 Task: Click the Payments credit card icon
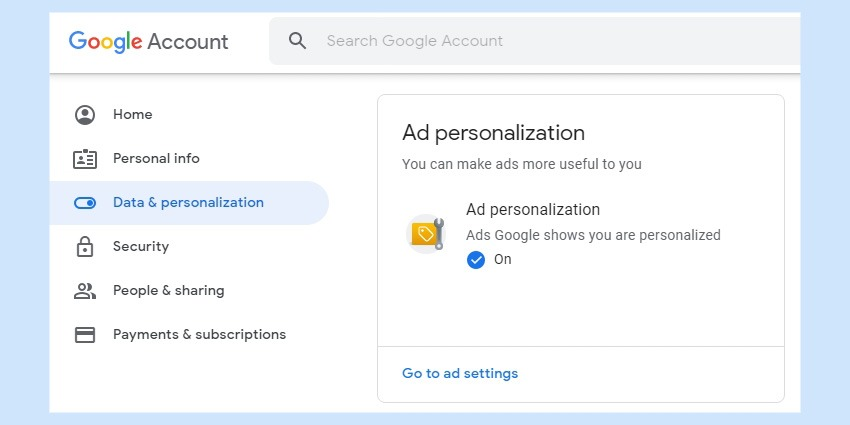coord(85,335)
